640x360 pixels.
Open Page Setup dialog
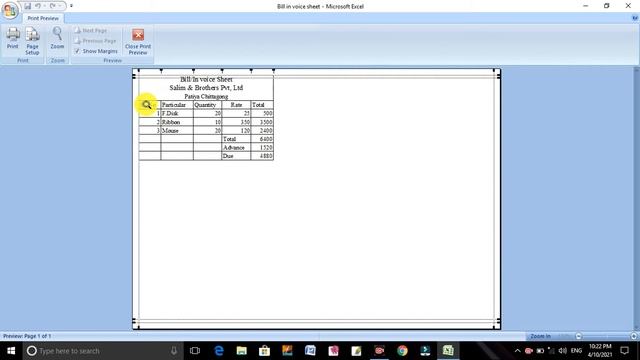tap(32, 41)
